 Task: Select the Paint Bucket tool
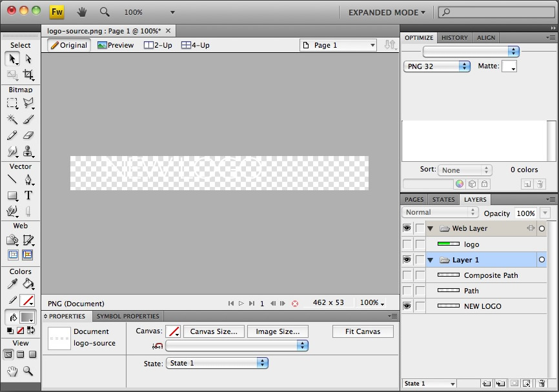[x=28, y=284]
